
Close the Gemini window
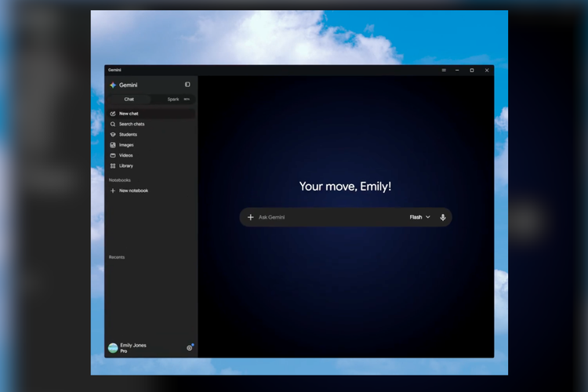(487, 70)
